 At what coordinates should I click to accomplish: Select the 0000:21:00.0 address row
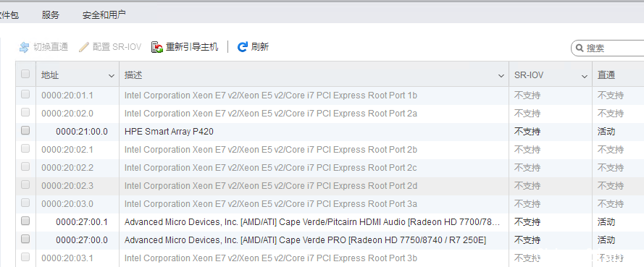point(330,132)
